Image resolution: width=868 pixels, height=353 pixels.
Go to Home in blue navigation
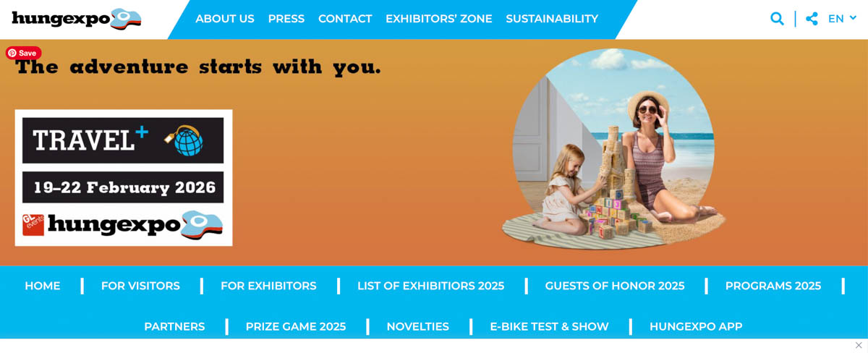click(43, 286)
